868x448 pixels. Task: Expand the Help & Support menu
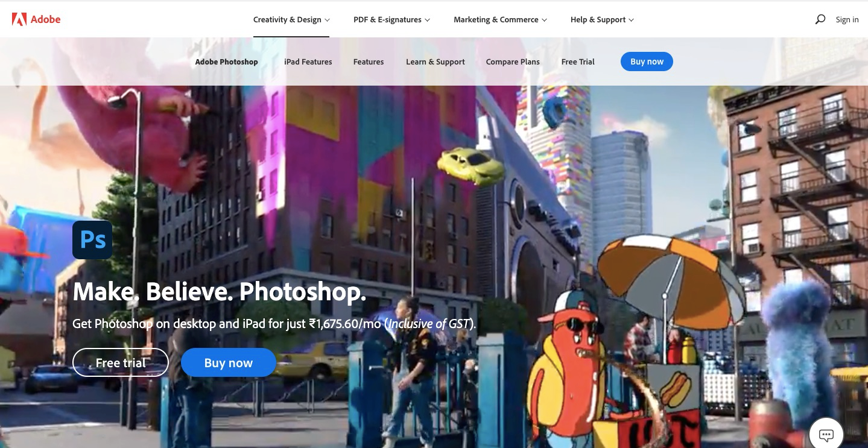pos(602,20)
